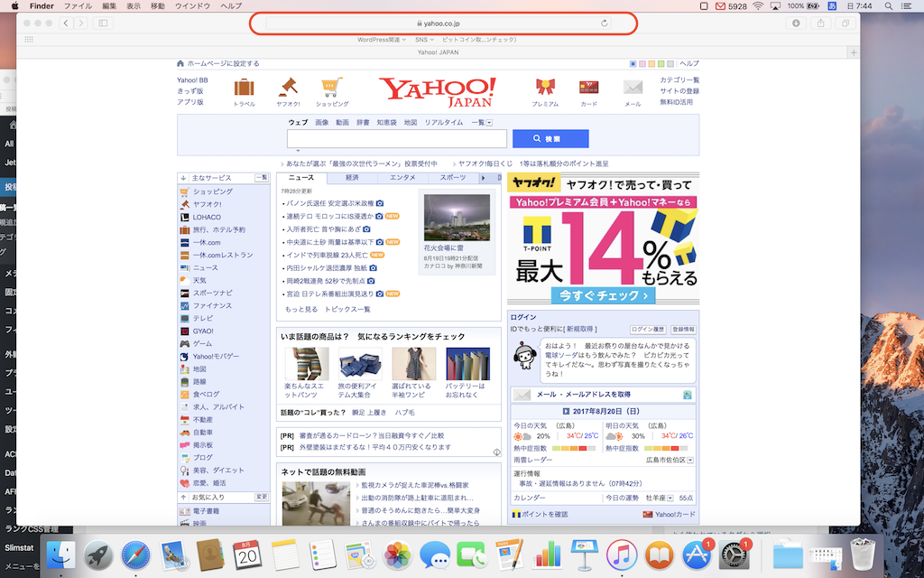Open the SNS bookmarks folder dropdown
Screen dimensions: 924x578
(x=424, y=40)
